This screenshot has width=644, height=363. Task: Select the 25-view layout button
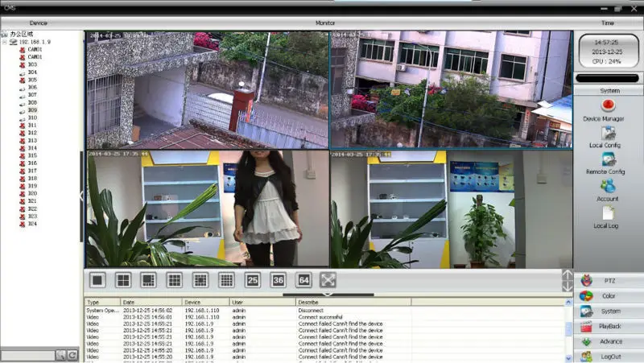pyautogui.click(x=252, y=280)
